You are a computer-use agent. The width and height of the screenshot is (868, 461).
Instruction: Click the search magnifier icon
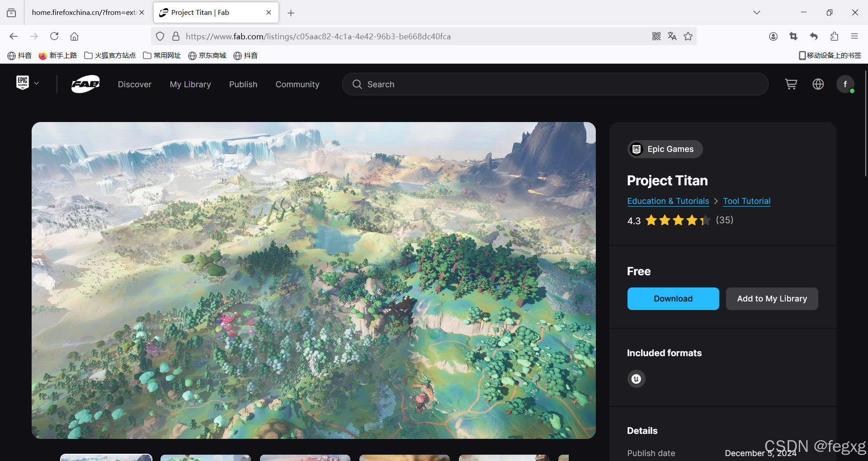click(x=357, y=85)
